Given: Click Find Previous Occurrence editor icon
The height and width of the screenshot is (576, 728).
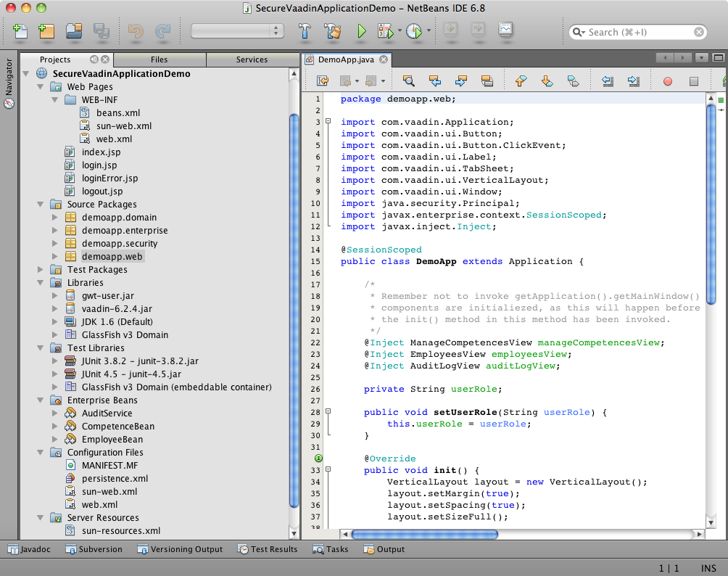Looking at the screenshot, I should coord(434,81).
